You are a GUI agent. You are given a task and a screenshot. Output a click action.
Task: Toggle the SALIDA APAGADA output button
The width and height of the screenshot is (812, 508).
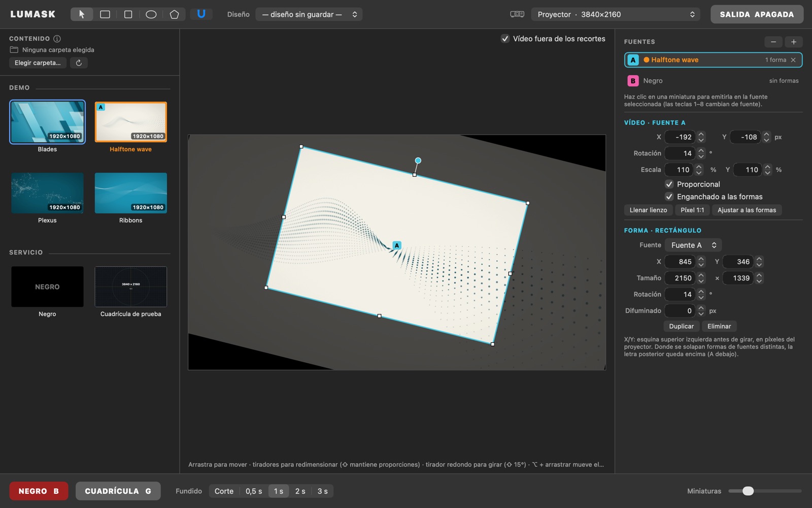tap(757, 14)
